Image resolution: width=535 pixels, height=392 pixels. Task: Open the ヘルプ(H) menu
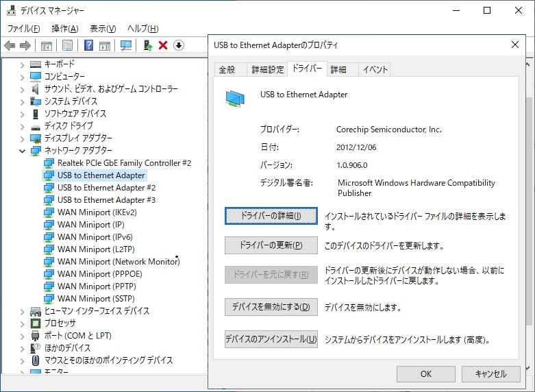[143, 29]
